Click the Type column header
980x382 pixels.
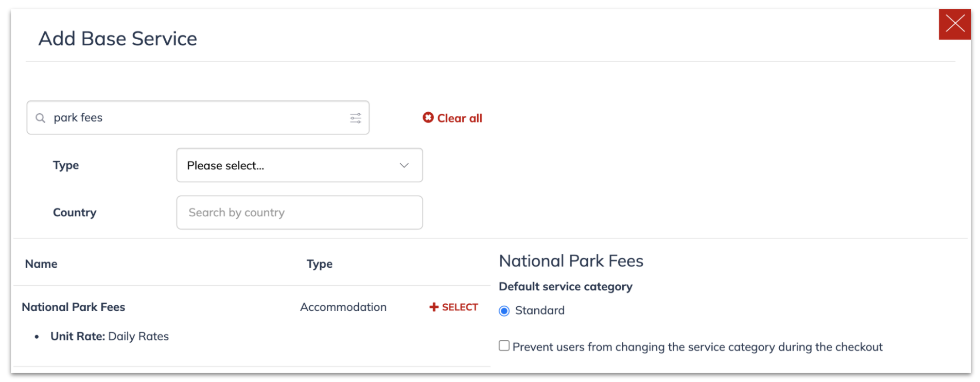point(320,264)
